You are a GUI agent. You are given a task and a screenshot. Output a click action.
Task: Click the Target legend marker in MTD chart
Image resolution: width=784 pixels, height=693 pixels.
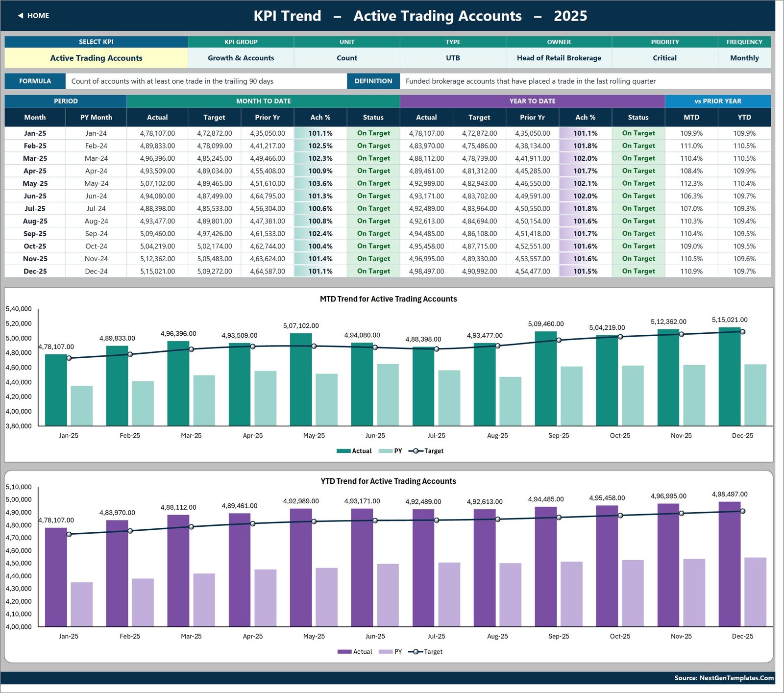(416, 451)
